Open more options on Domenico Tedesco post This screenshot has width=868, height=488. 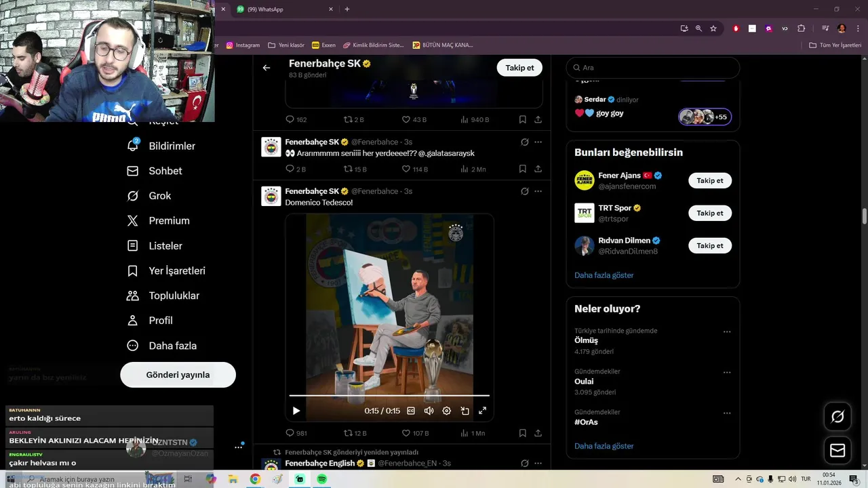point(538,191)
